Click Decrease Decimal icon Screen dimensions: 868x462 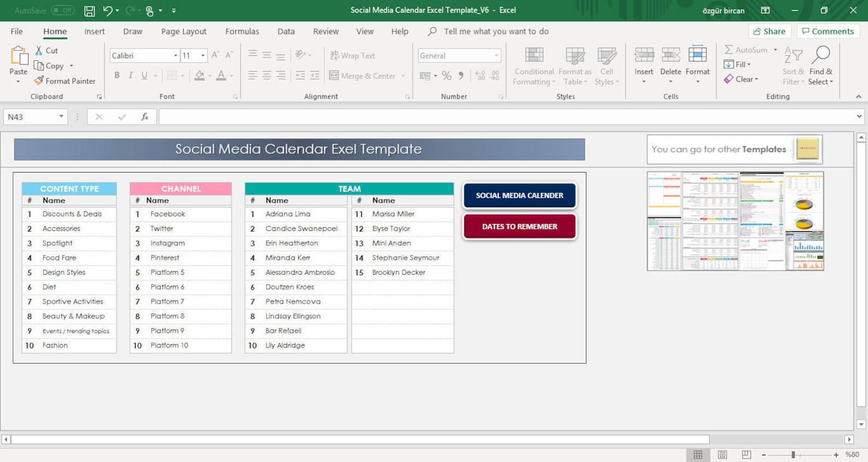point(495,76)
